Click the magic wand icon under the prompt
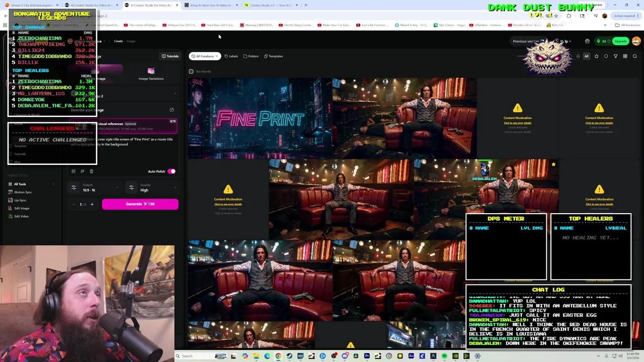The width and height of the screenshot is (644, 362). (82, 171)
